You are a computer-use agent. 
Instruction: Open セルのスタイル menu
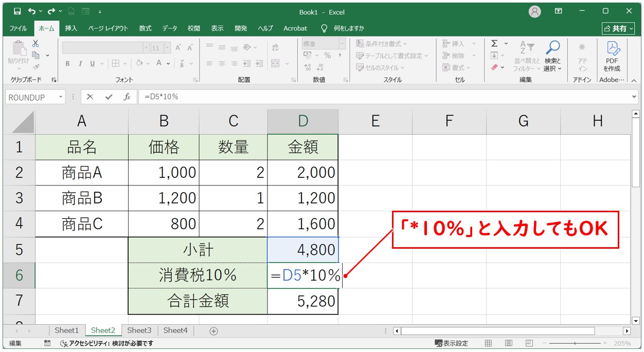[x=381, y=67]
